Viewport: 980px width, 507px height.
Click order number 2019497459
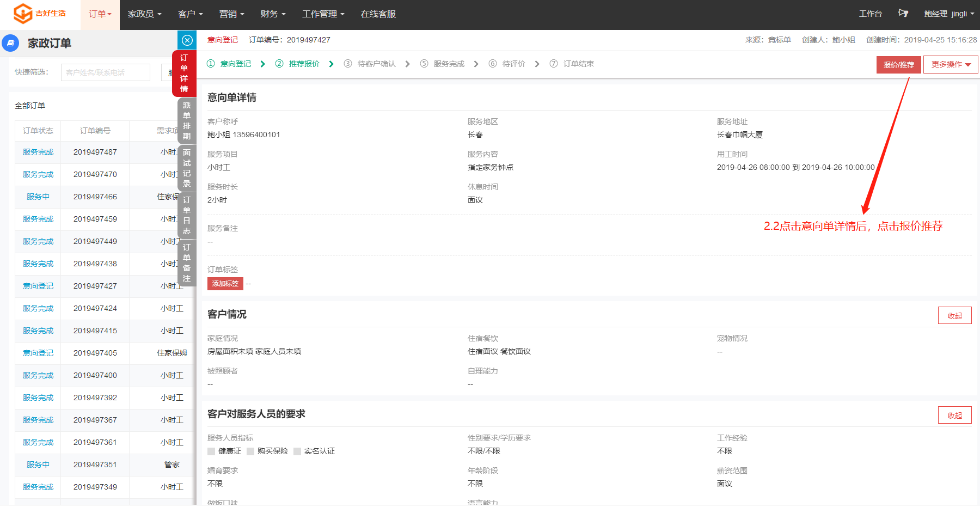tap(95, 219)
